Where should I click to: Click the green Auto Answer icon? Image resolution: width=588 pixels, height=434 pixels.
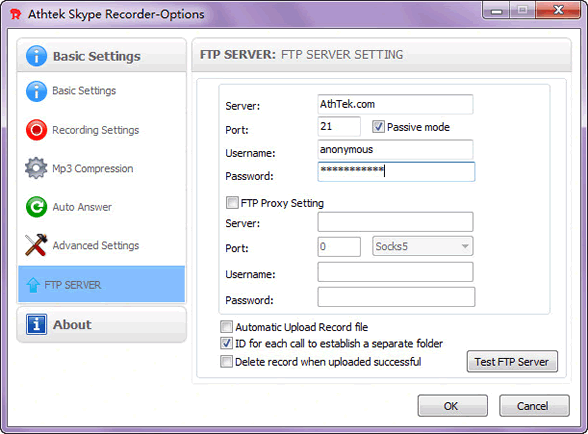[x=36, y=207]
